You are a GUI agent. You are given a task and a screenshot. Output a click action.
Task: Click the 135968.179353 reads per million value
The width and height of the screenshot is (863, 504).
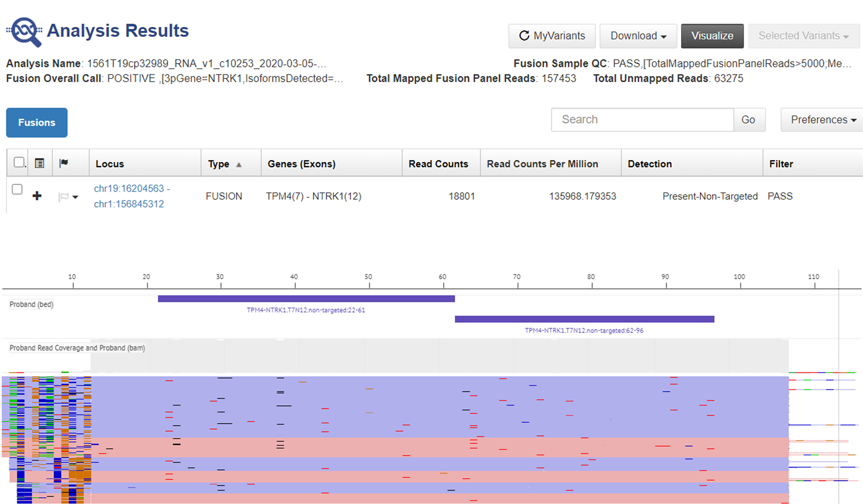583,196
